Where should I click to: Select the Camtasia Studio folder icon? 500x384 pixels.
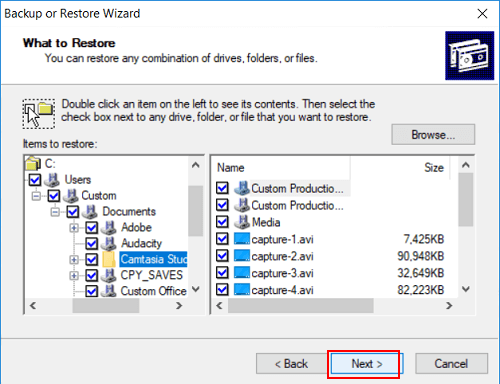point(109,259)
